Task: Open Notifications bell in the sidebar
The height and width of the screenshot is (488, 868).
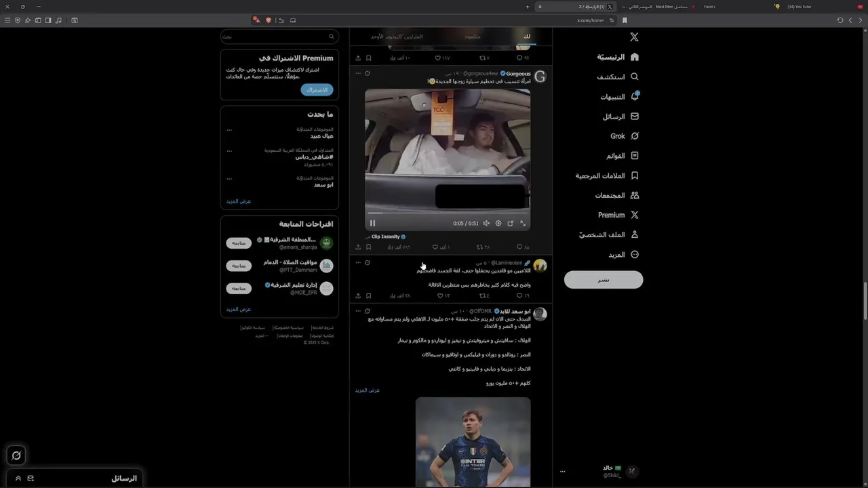Action: (620, 97)
